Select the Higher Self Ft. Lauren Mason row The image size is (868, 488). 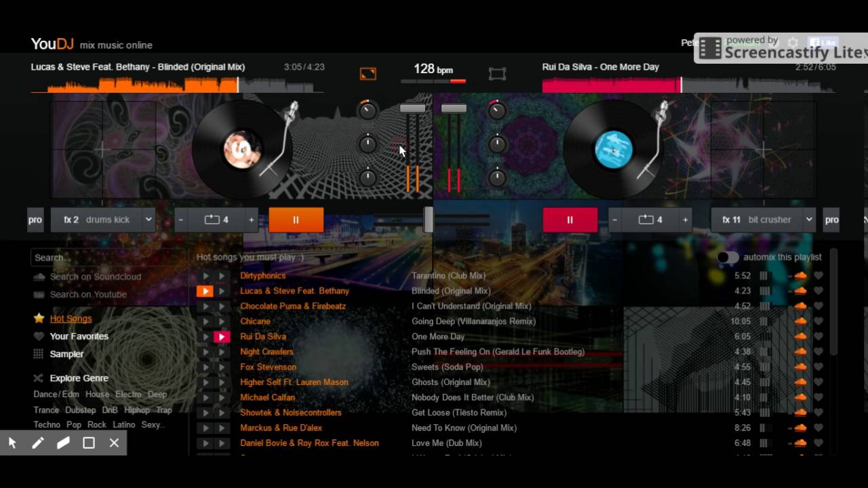pyautogui.click(x=509, y=382)
